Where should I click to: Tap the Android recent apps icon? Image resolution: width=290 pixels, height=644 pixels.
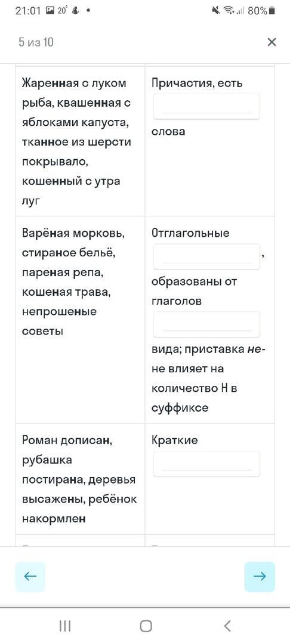coord(65,626)
